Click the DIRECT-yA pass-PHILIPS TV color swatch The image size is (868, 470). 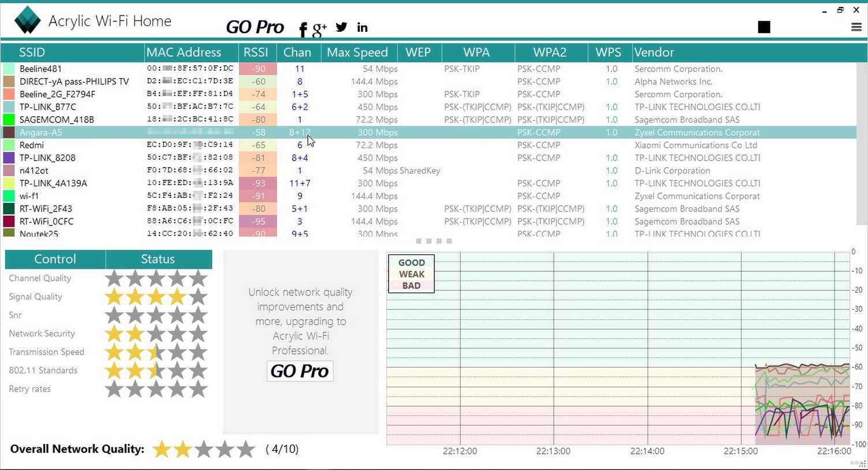point(9,82)
